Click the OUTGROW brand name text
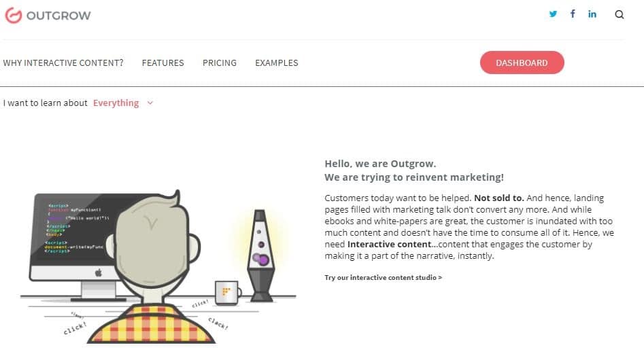This screenshot has width=644, height=356. coord(58,15)
